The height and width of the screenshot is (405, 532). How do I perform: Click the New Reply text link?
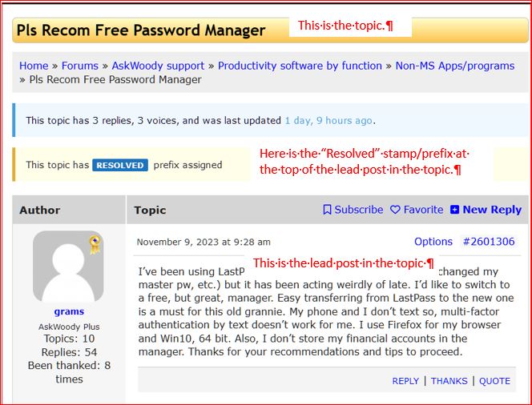(x=492, y=210)
